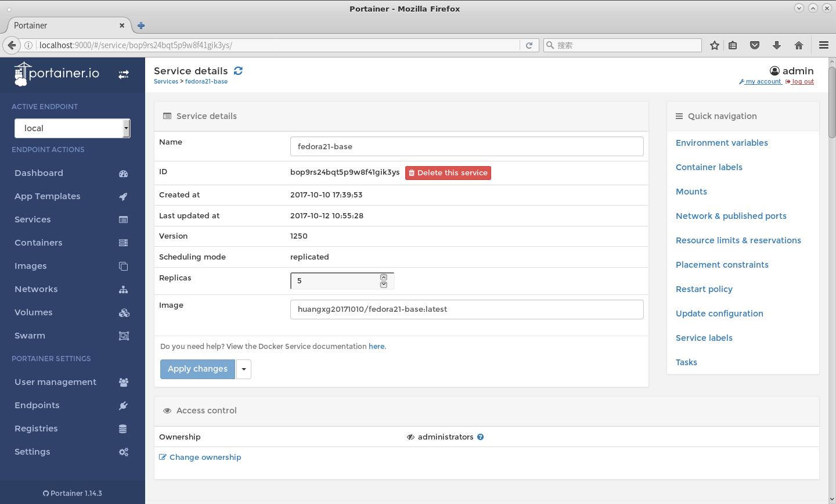Click the browser URL address bar

pyautogui.click(x=278, y=45)
